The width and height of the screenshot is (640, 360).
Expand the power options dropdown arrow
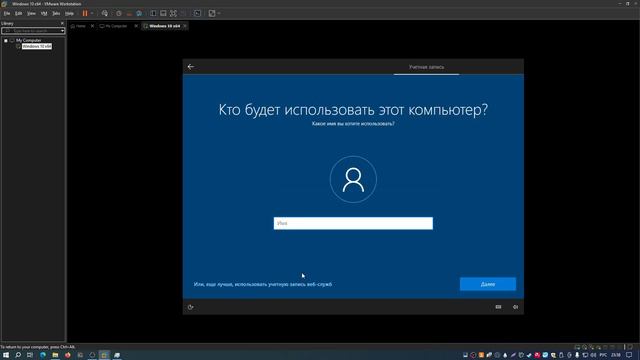(92, 13)
